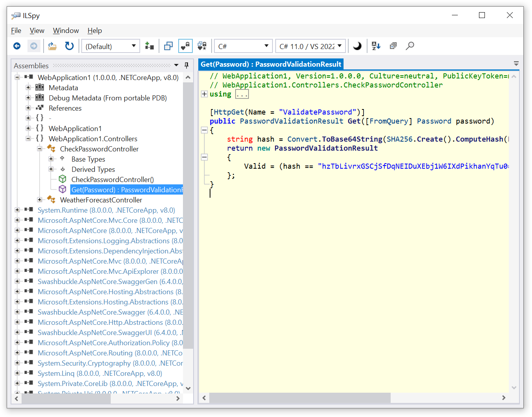Open the assembly list (Default) dropdown
Screen dimensions: 532x417
click(x=111, y=46)
